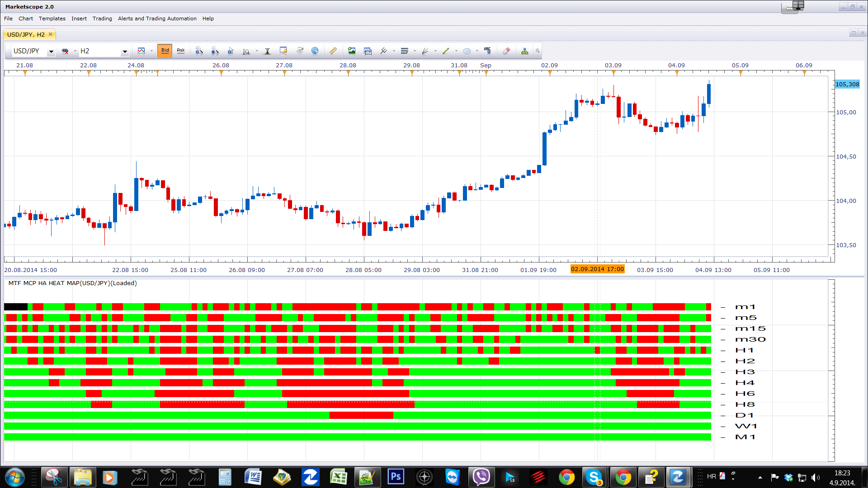Click the save chart image icon
This screenshot has height=488, width=868.
[x=352, y=51]
